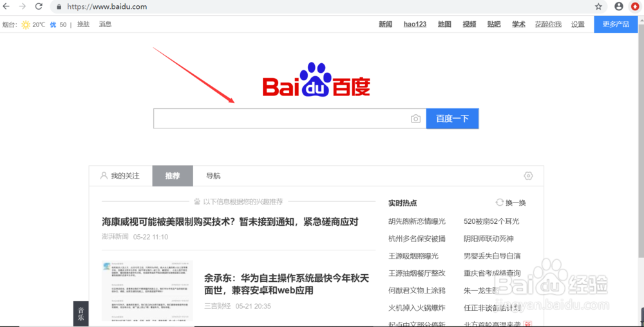Open hot topic 王源吸烟照曝光
Screen dimensions: 644x327
click(x=413, y=256)
